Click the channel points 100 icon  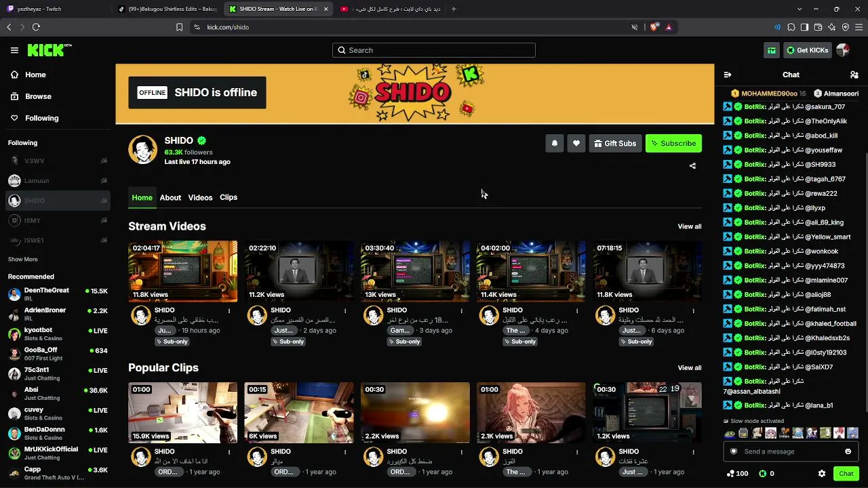737,474
